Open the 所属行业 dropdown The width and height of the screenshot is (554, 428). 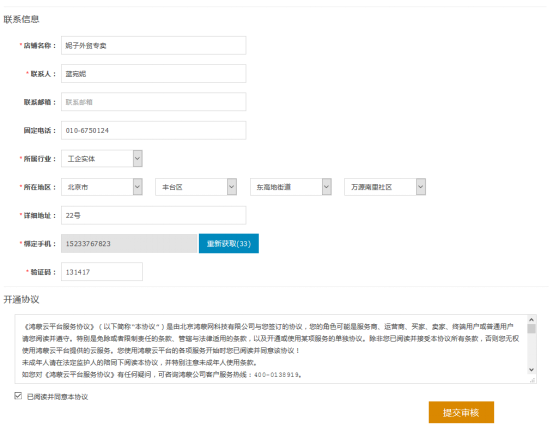(102, 159)
